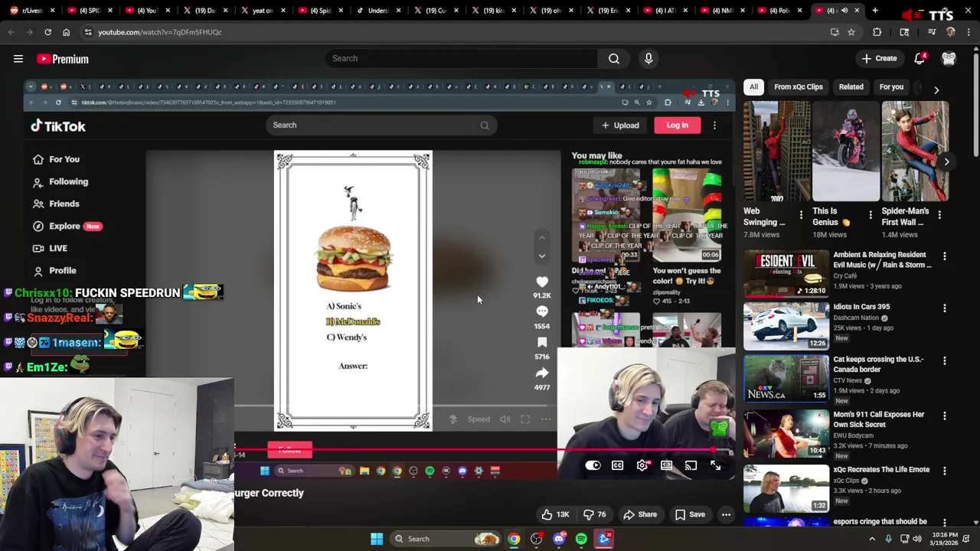Open Idiots In Cars 395 video title

tap(861, 307)
